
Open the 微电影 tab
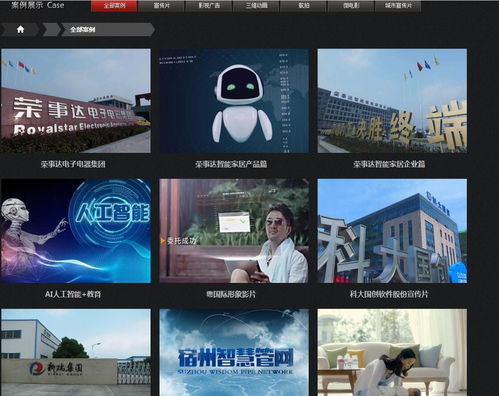351,6
